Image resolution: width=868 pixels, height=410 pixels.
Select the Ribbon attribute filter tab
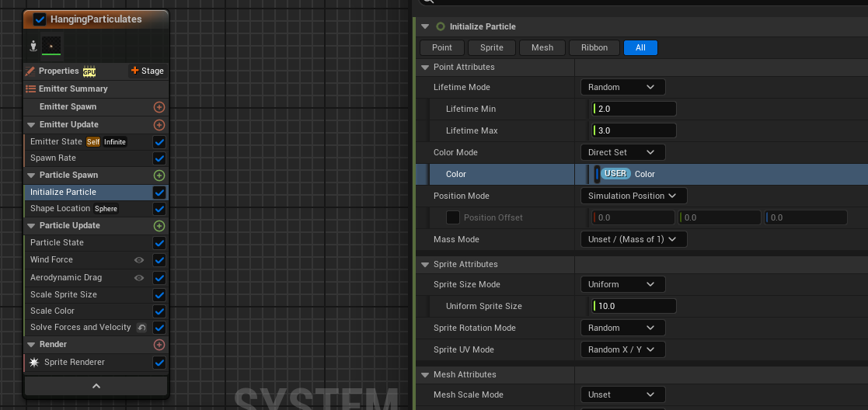pyautogui.click(x=594, y=47)
